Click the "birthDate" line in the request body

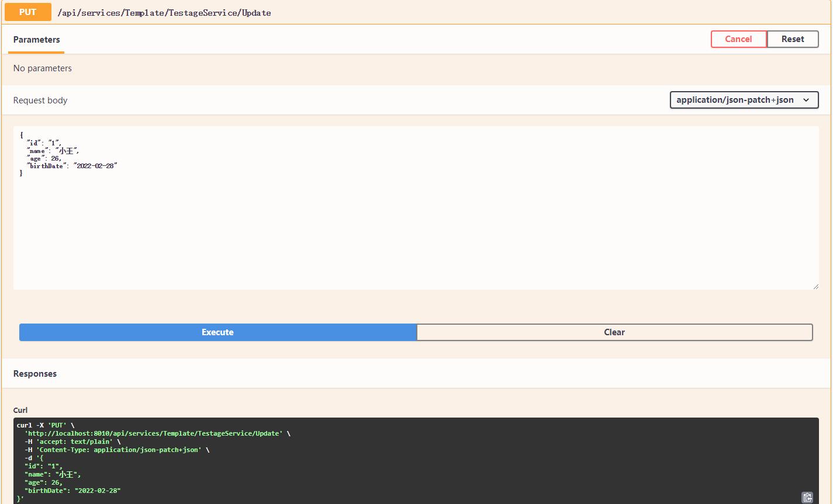pos(72,166)
